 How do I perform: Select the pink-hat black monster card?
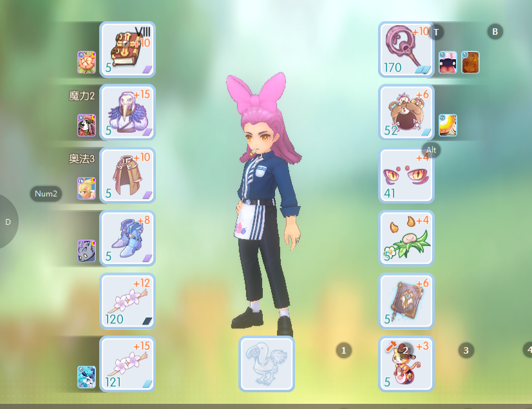click(448, 62)
